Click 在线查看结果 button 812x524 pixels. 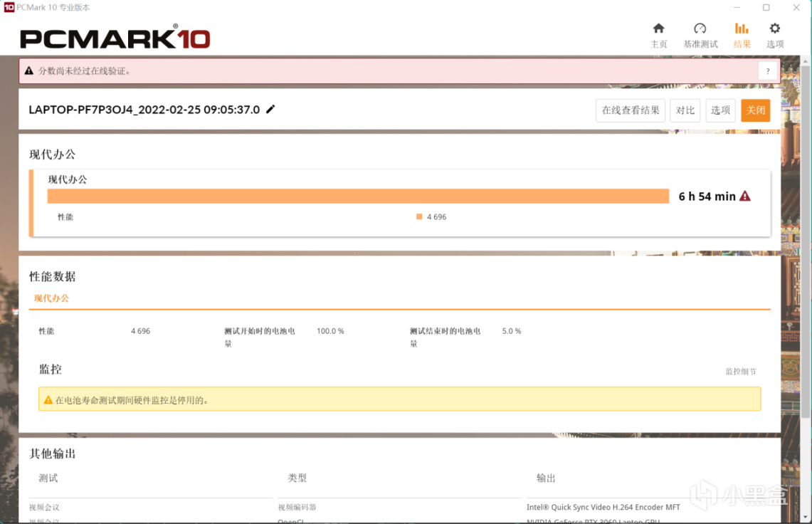click(x=631, y=110)
